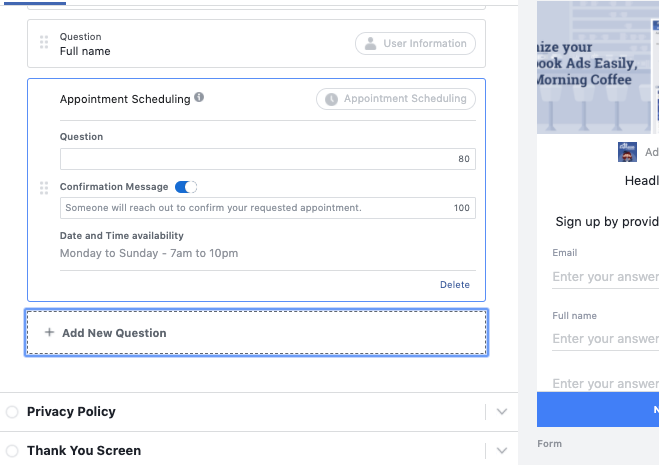Click the info icon next to Appointment Scheduling
The width and height of the screenshot is (659, 465).
tap(200, 98)
